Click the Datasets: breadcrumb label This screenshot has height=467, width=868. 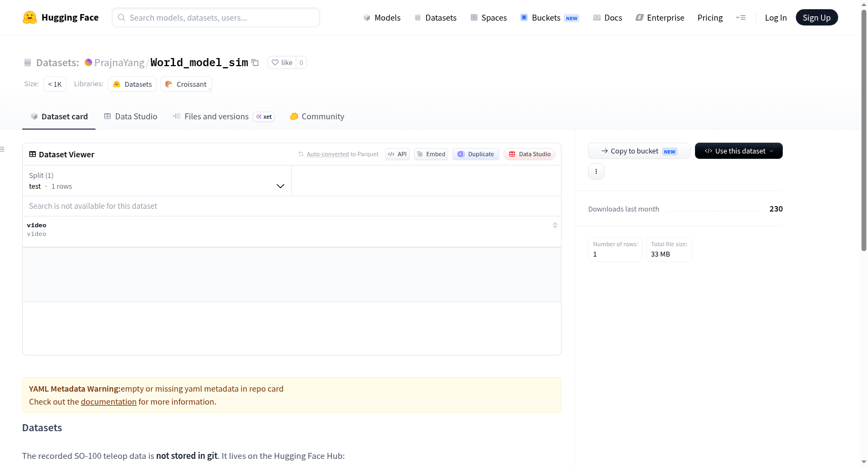point(58,62)
